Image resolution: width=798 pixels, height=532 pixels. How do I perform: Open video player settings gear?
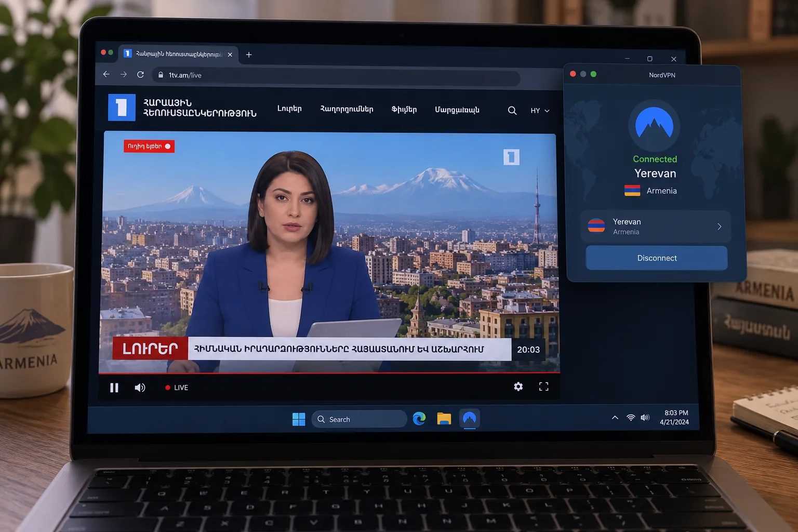518,387
